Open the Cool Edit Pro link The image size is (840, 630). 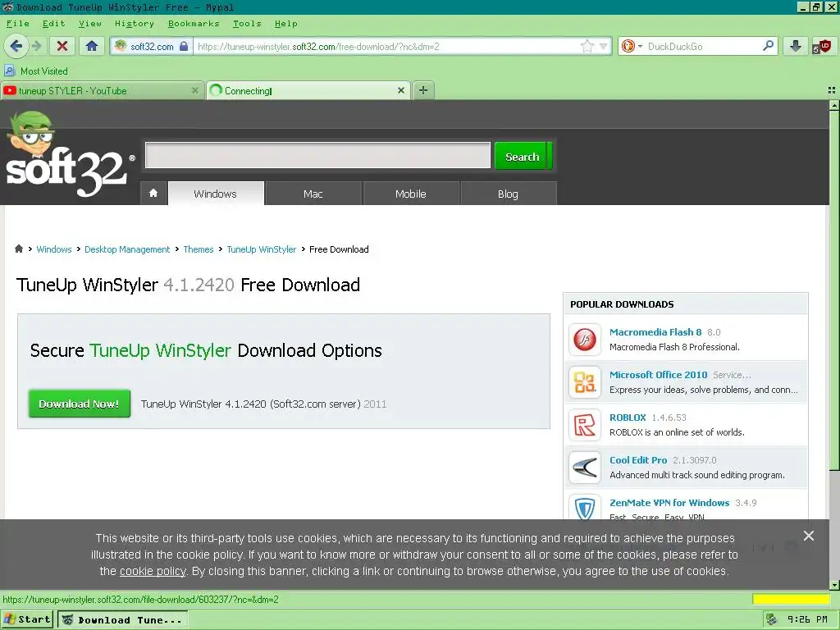click(638, 460)
